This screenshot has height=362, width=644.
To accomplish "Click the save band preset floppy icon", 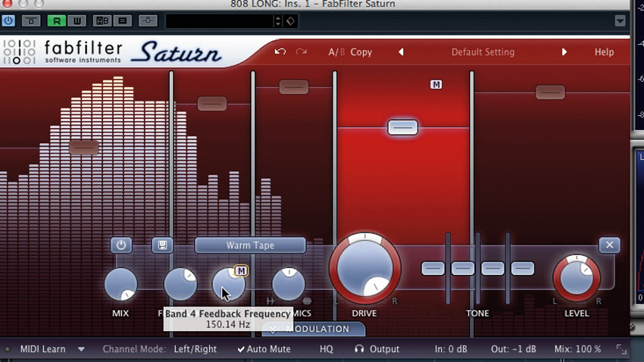I will click(x=162, y=245).
